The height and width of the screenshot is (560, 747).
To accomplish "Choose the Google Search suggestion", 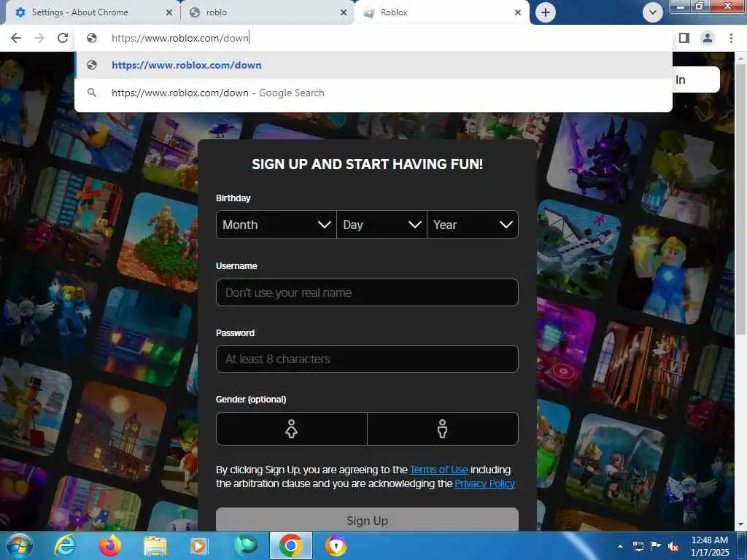I will click(x=373, y=93).
